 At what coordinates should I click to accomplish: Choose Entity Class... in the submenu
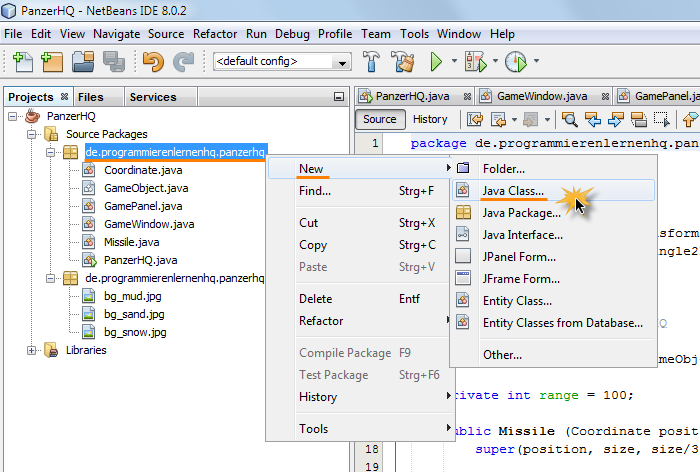[554, 301]
